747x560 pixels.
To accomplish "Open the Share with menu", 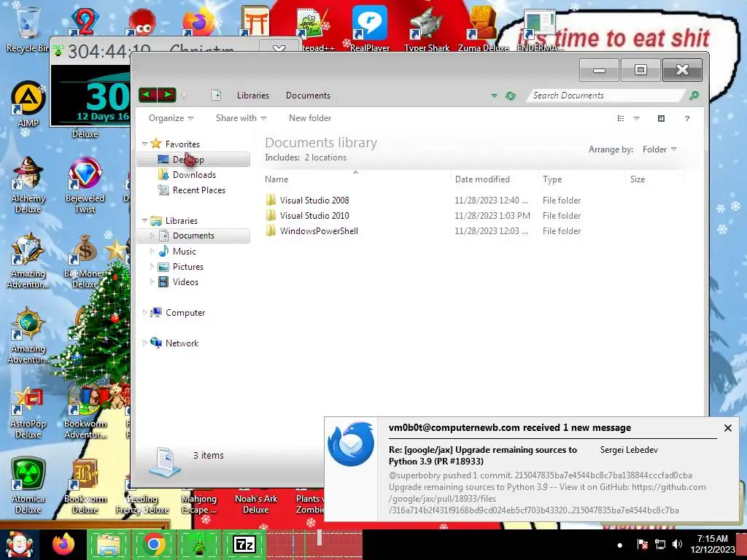I will click(x=241, y=118).
